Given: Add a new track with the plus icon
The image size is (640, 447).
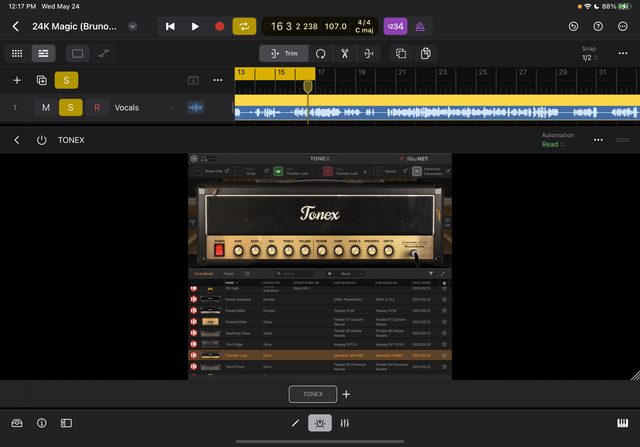Looking at the screenshot, I should click(x=17, y=80).
